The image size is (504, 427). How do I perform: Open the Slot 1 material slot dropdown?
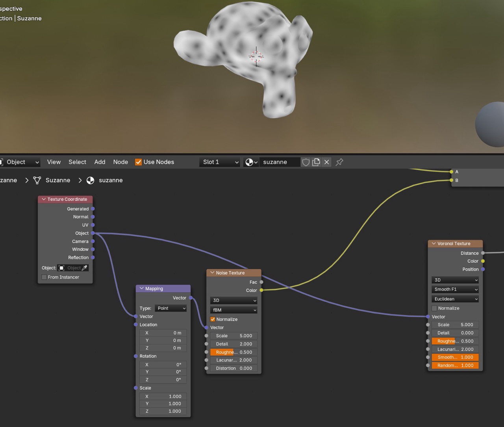(x=220, y=162)
